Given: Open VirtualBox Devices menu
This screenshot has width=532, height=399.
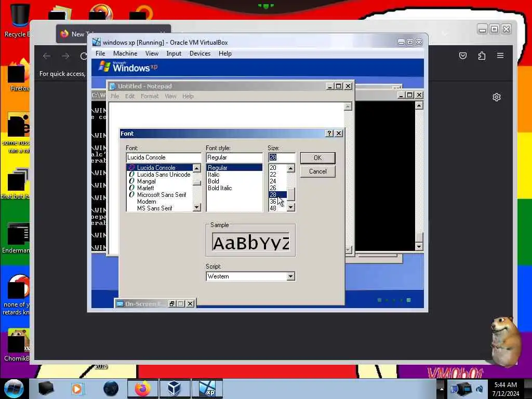Looking at the screenshot, I should coord(200,54).
